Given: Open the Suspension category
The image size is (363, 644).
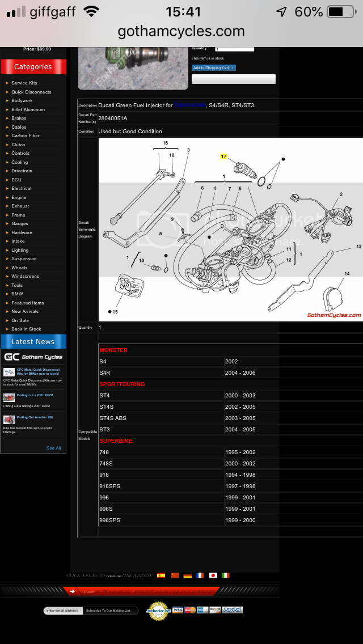Looking at the screenshot, I should (24, 259).
